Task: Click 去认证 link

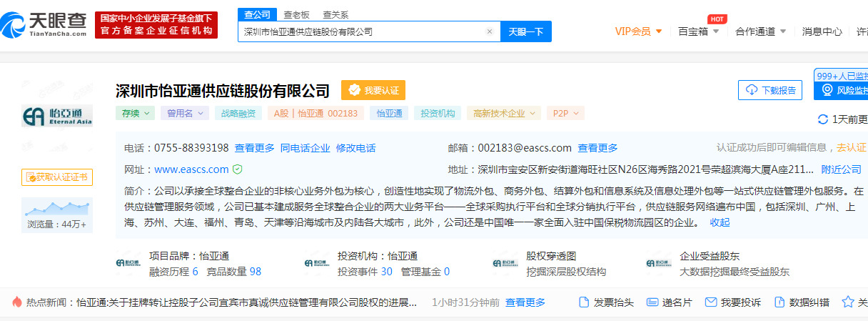Action: click(852, 147)
